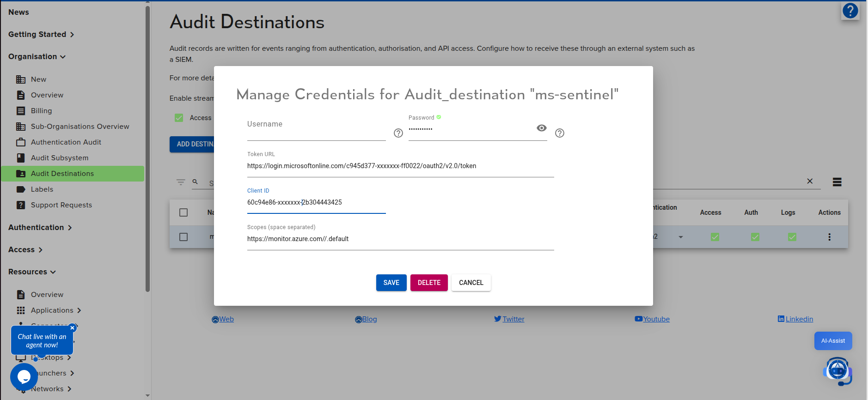Click the Audit Subsystem book icon
868x400 pixels.
point(21,158)
